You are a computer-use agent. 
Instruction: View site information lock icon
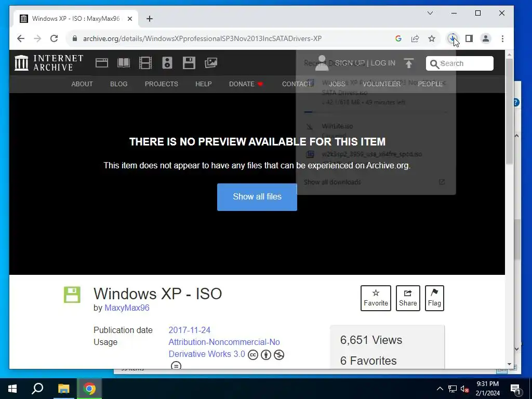75,38
